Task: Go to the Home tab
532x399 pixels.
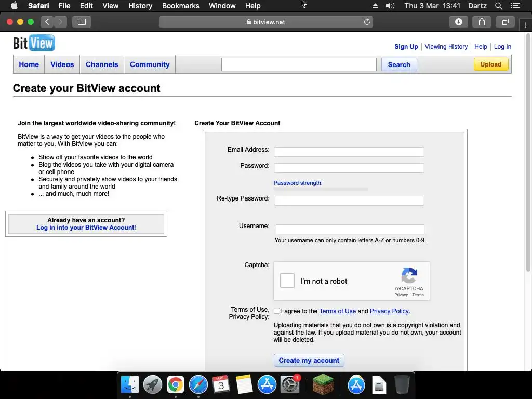Action: tap(29, 64)
